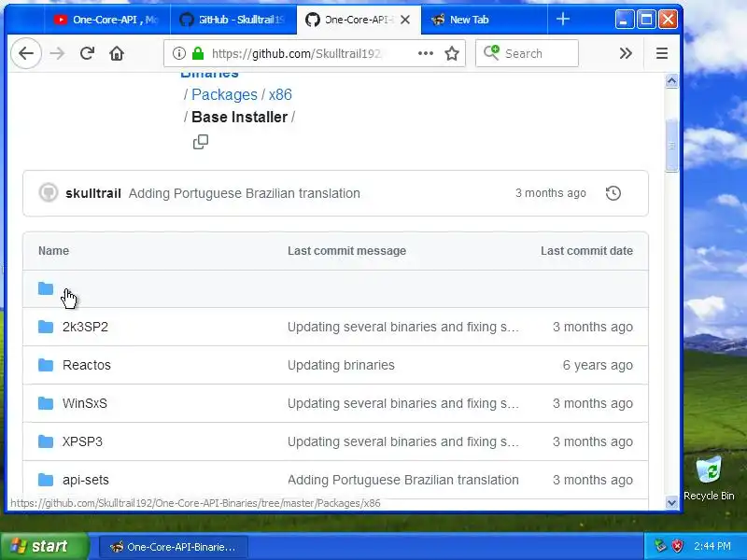Open the Updating brinaries commit message

341,365
